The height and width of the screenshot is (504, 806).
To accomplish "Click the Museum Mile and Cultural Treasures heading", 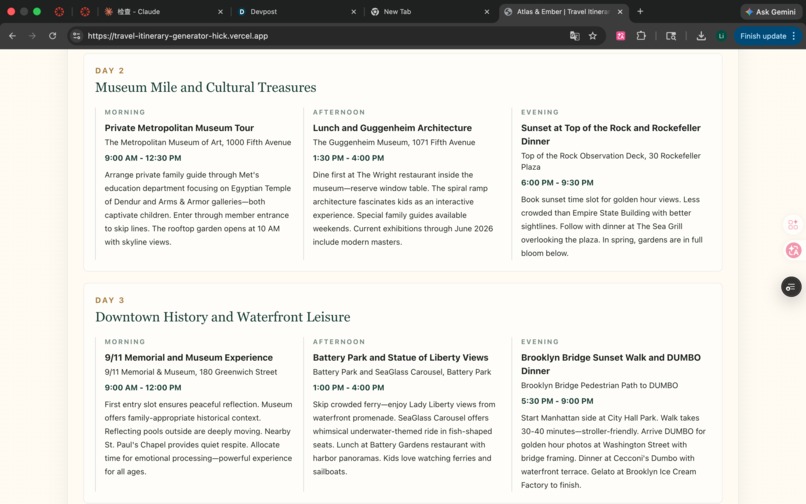I will coord(206,87).
